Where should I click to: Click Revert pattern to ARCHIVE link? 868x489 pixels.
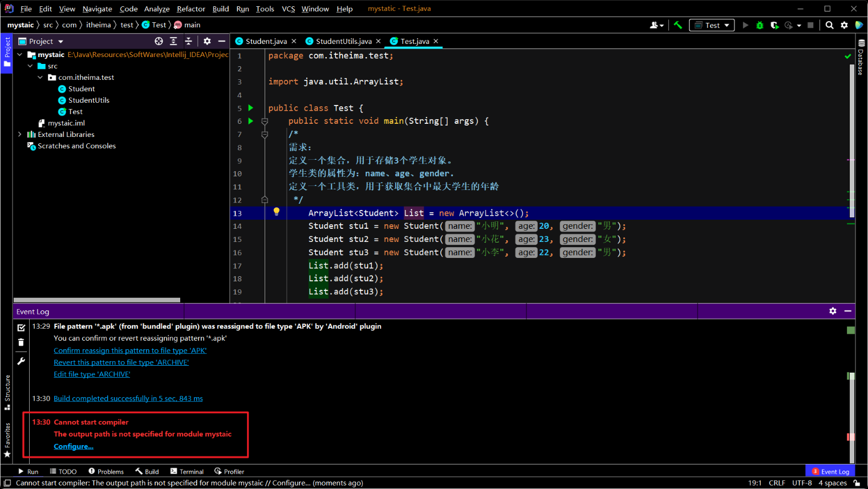tap(121, 362)
